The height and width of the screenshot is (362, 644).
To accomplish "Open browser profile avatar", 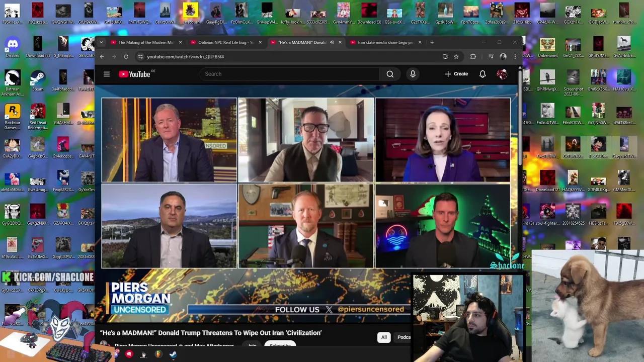I will point(503,57).
